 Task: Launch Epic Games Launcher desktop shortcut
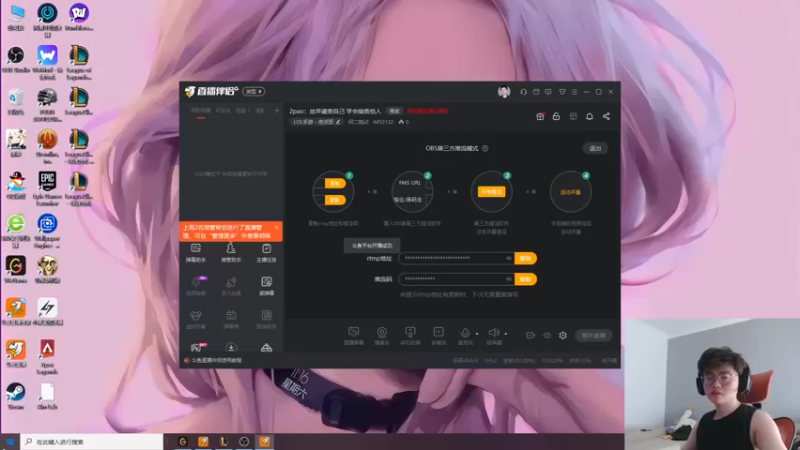[47, 189]
